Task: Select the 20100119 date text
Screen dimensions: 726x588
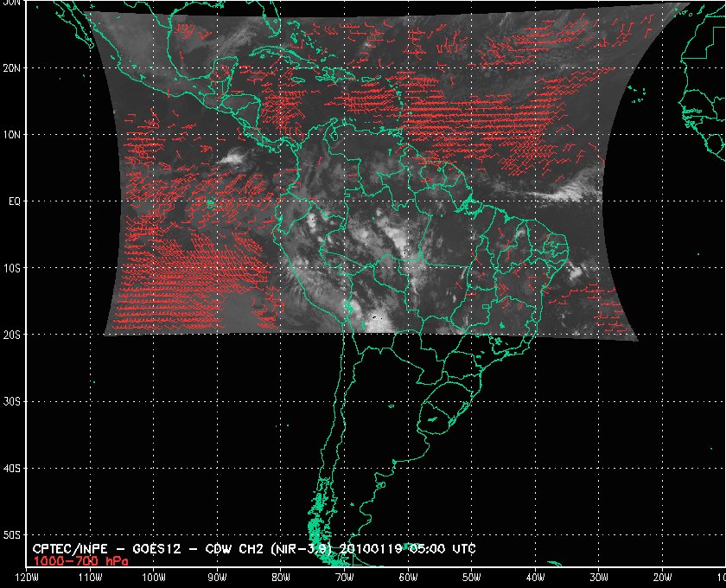Action: (x=371, y=550)
